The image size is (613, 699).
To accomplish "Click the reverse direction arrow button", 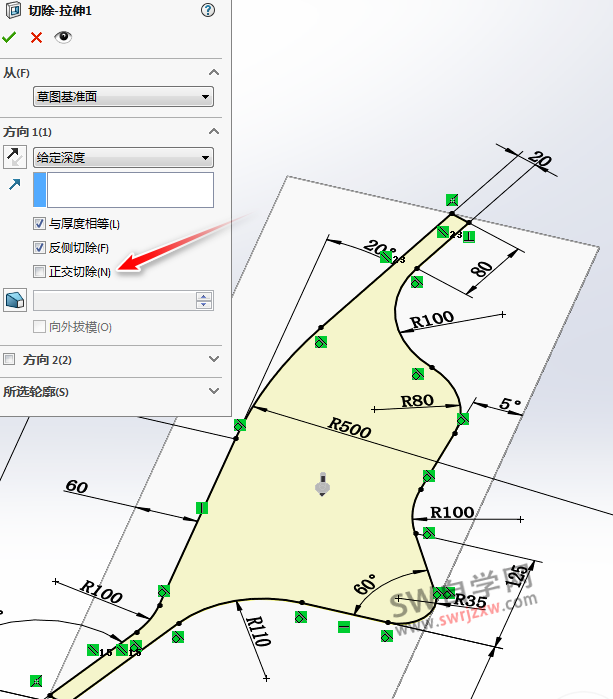I will [x=15, y=156].
